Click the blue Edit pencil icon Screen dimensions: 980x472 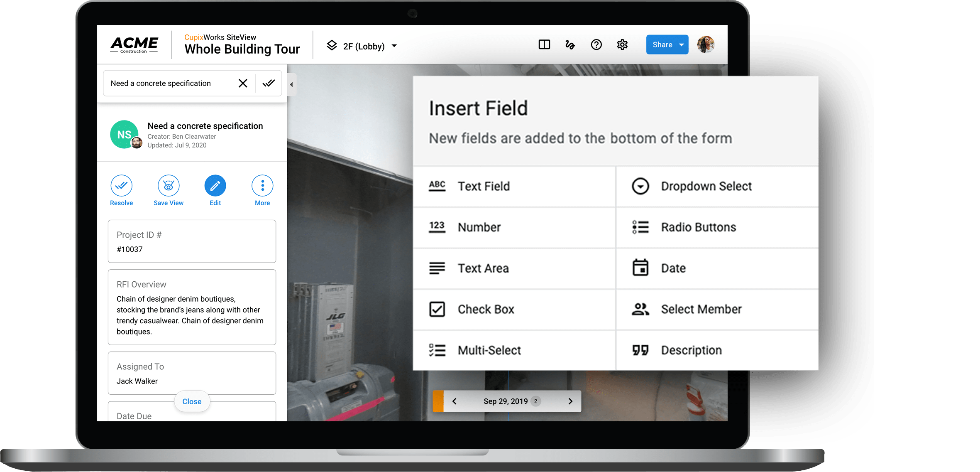tap(215, 185)
